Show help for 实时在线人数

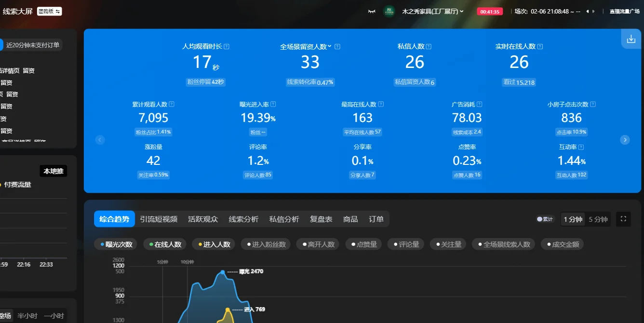tap(540, 47)
